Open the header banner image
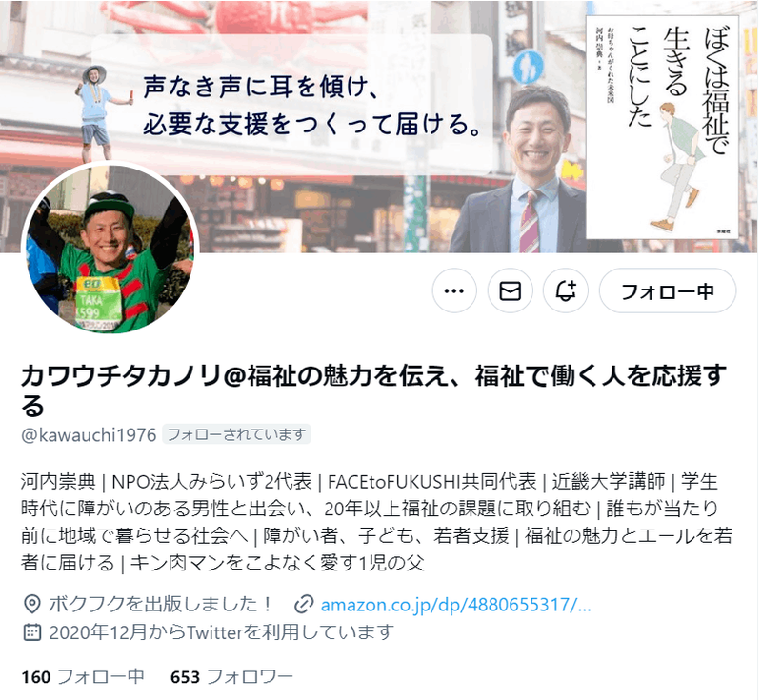Image resolution: width=762 pixels, height=700 pixels. pyautogui.click(x=379, y=127)
